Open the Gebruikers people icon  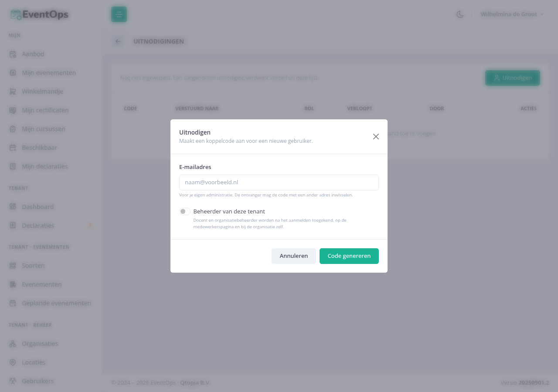coord(13,381)
